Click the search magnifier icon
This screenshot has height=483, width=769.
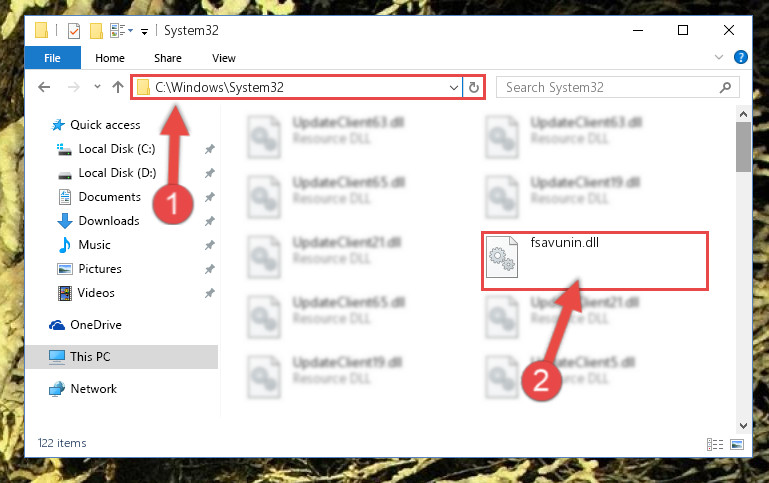pyautogui.click(x=725, y=88)
